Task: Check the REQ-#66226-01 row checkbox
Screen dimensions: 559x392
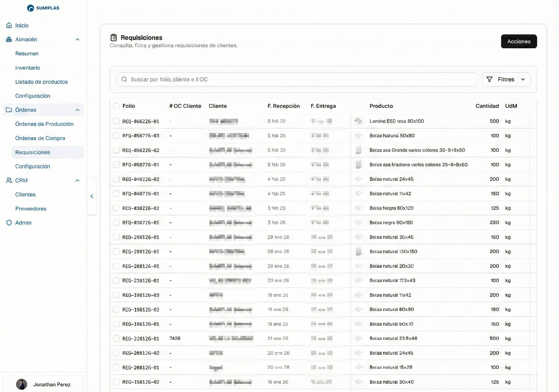Action: click(116, 121)
